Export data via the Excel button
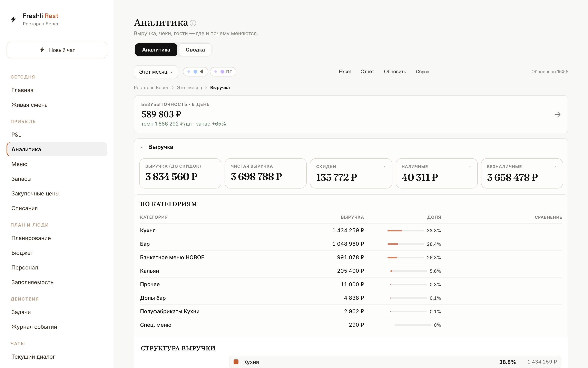This screenshot has width=588, height=368. coord(345,72)
